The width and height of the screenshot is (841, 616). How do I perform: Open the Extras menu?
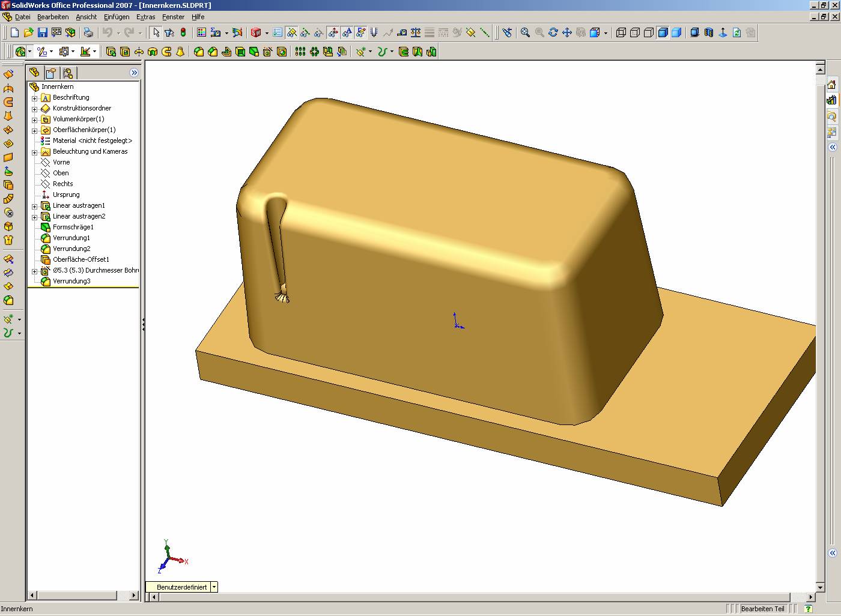(x=145, y=17)
